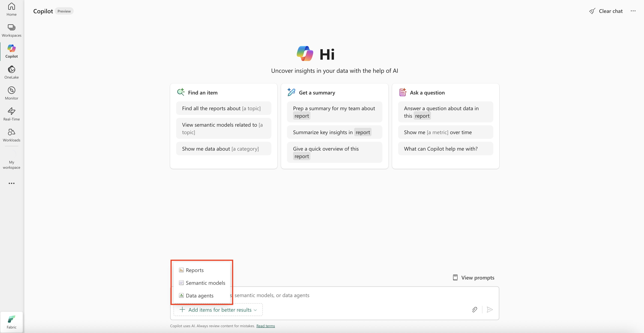644x333 pixels.
Task: Select Reports from the popup menu
Action: 194,270
